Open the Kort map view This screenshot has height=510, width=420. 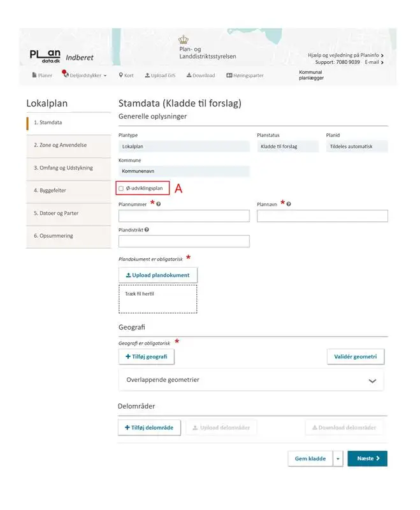click(x=126, y=75)
